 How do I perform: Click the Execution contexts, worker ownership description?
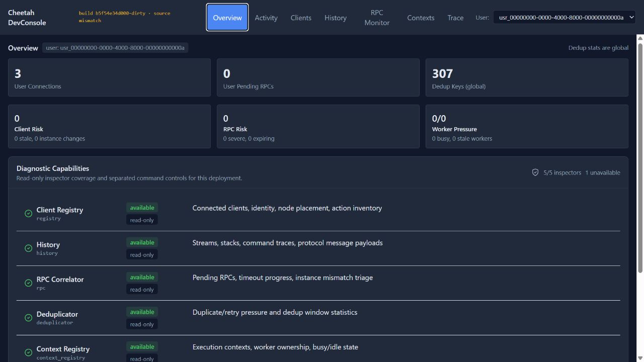(x=275, y=346)
